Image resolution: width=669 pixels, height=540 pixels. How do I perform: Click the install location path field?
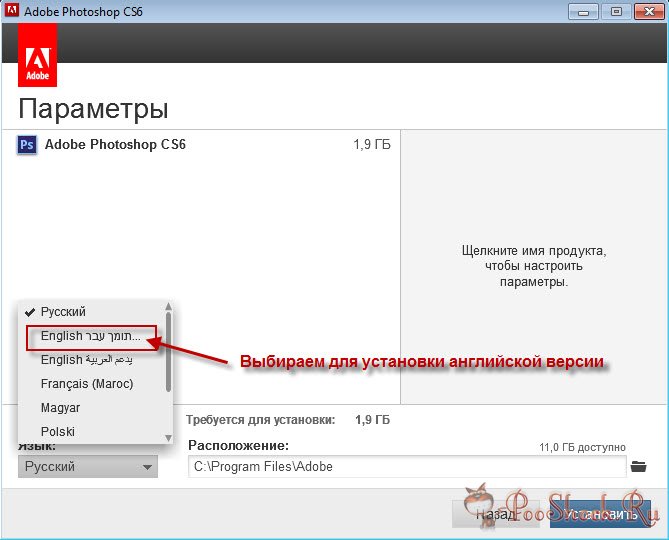click(x=407, y=466)
